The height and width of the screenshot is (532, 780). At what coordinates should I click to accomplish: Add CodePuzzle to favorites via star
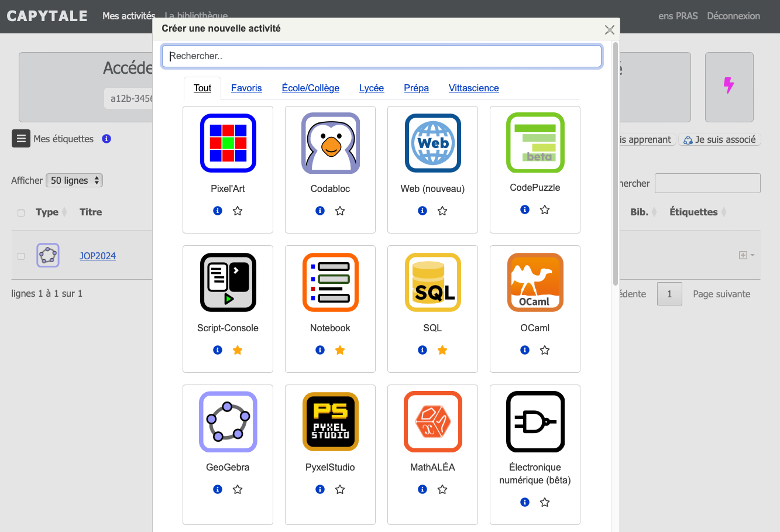click(545, 210)
